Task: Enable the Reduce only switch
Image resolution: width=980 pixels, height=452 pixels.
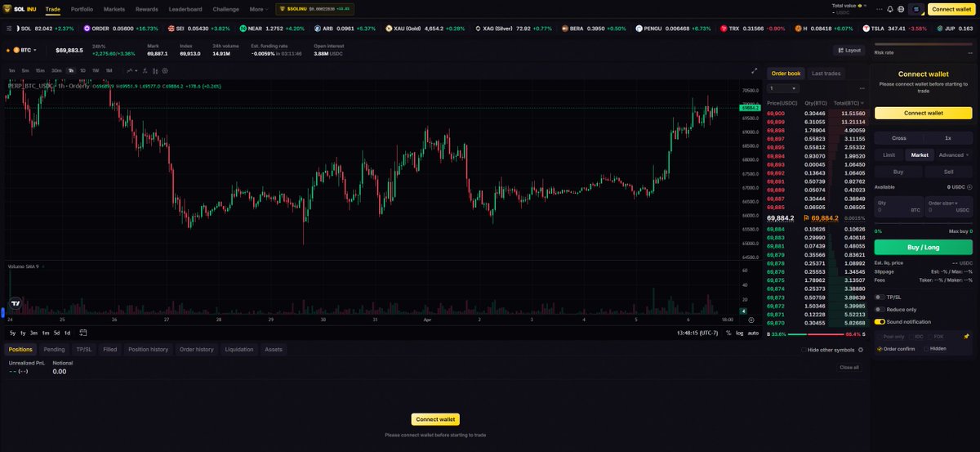Action: (879, 309)
